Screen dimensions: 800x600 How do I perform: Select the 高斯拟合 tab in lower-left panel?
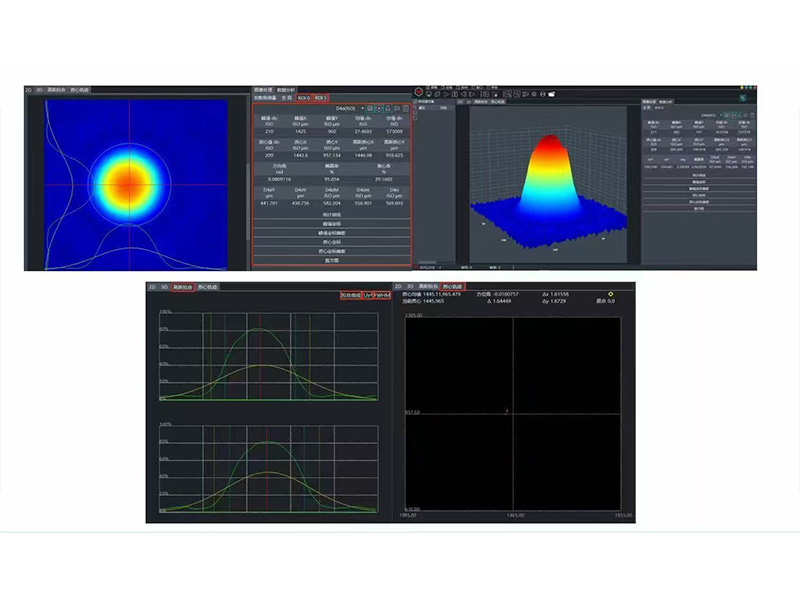click(181, 287)
